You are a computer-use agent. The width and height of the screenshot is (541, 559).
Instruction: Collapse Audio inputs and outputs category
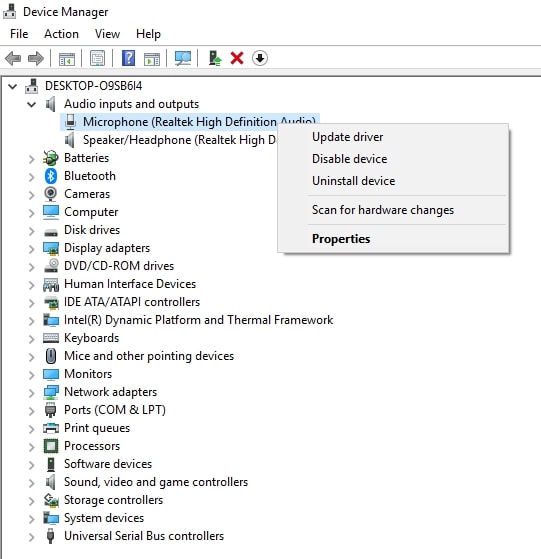click(x=32, y=104)
